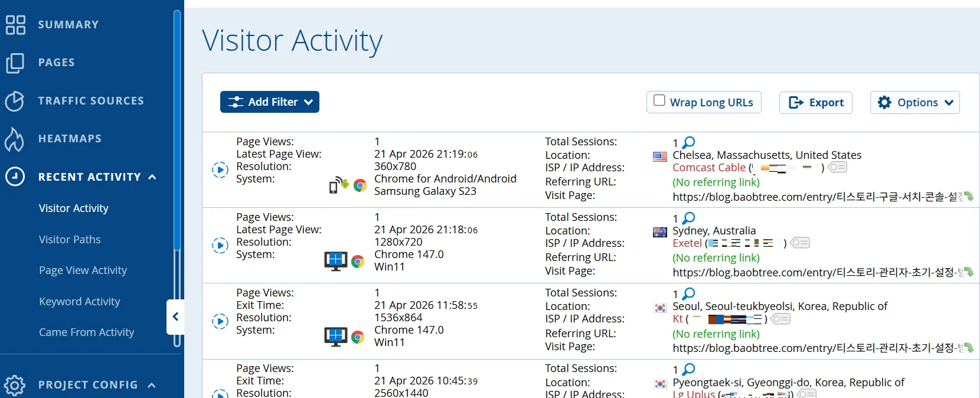Open Page View Activity in the sidebar
The image size is (980, 398).
pos(83,270)
